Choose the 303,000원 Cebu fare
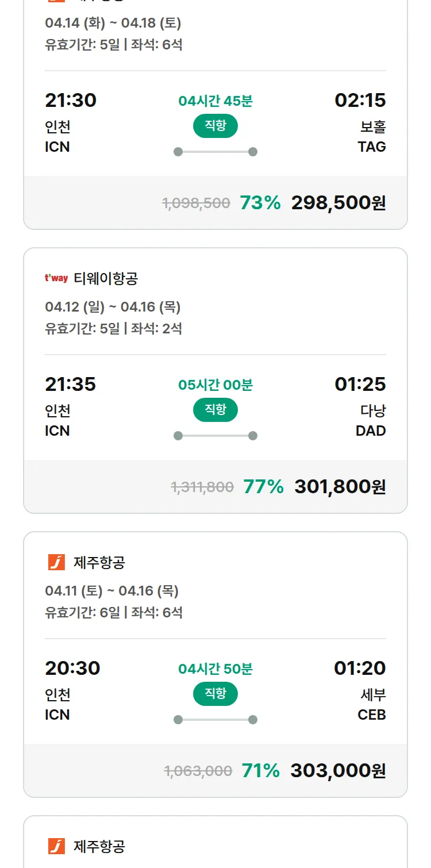The width and height of the screenshot is (431, 868). tap(338, 770)
